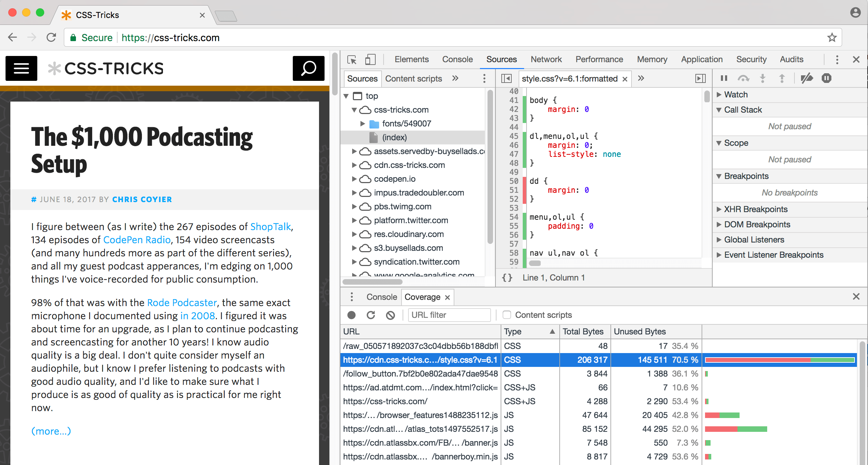Show more navigator tabs chevron
Viewport: 868px width, 465px height.
pos(455,78)
